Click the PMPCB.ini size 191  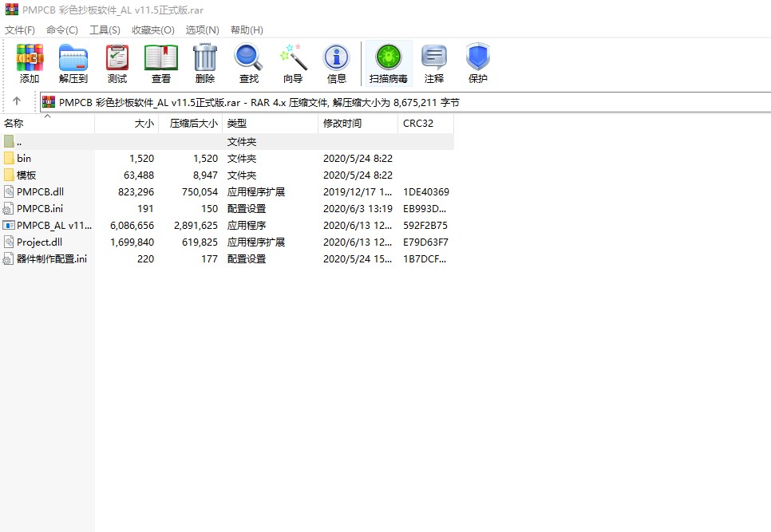point(145,209)
